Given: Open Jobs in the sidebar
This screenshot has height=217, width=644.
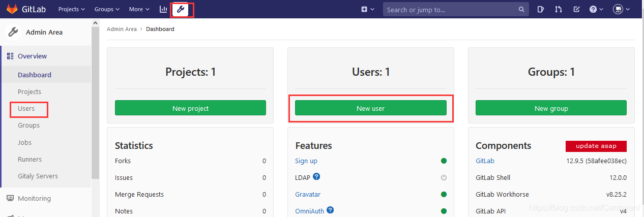Looking at the screenshot, I should (x=24, y=142).
